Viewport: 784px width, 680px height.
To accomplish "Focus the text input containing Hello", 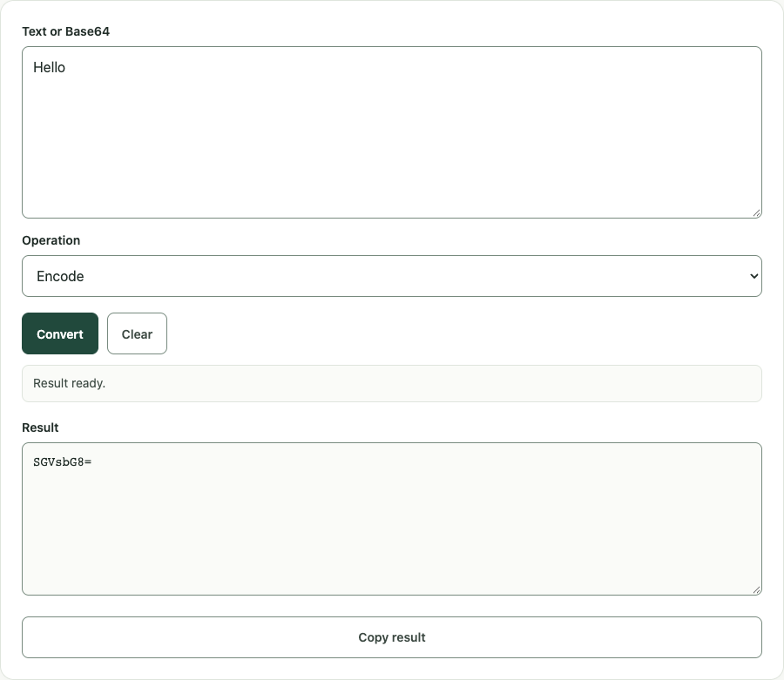I will (x=392, y=132).
